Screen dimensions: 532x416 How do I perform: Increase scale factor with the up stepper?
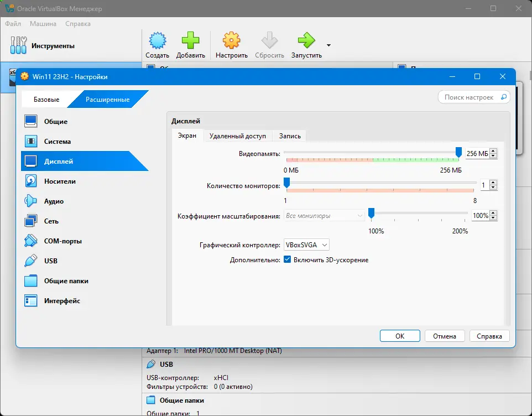[493, 213]
